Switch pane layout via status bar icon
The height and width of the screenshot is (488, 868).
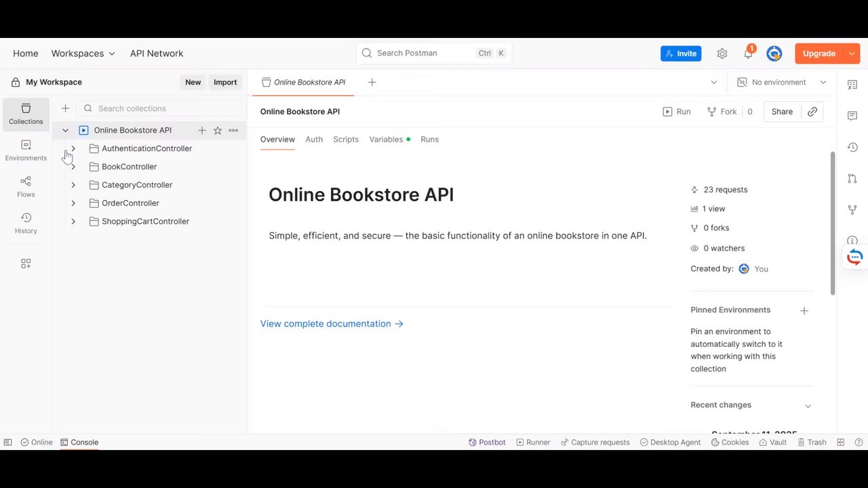tap(840, 443)
